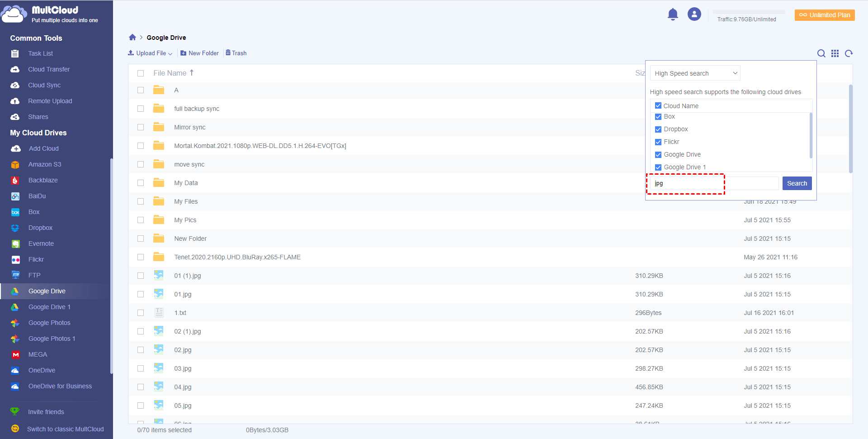
Task: Click the Add Cloud icon
Action: pyautogui.click(x=15, y=148)
